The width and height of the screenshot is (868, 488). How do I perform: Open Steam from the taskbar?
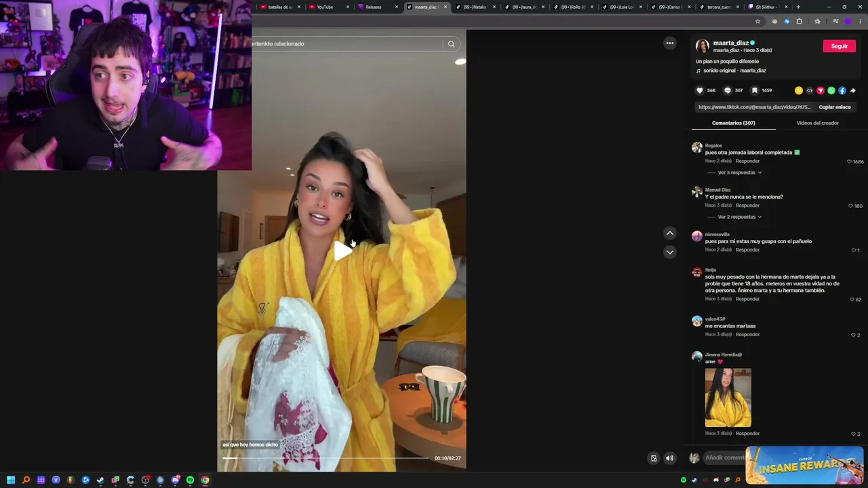tap(100, 480)
